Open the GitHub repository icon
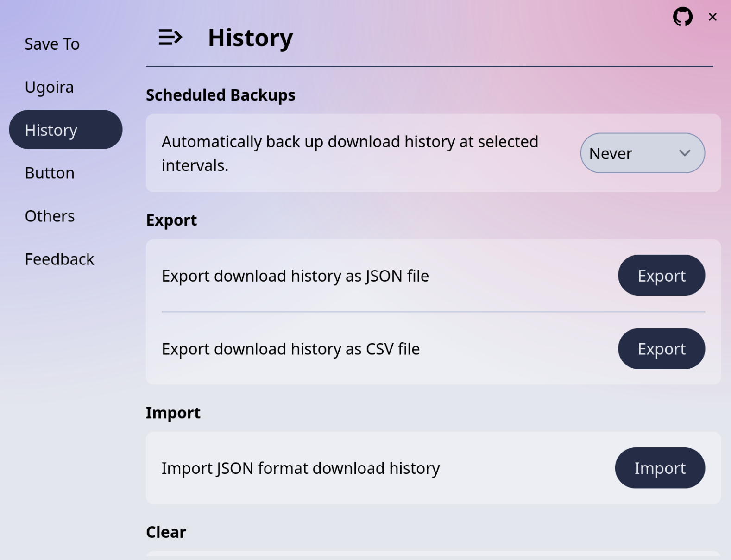This screenshot has width=731, height=560. (682, 17)
